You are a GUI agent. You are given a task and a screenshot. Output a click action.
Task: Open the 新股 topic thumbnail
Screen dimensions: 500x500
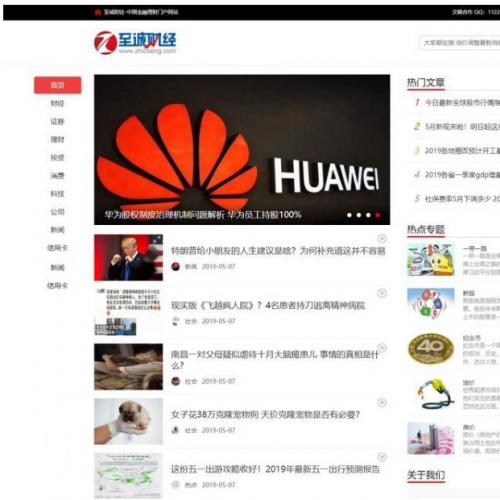coord(431,304)
